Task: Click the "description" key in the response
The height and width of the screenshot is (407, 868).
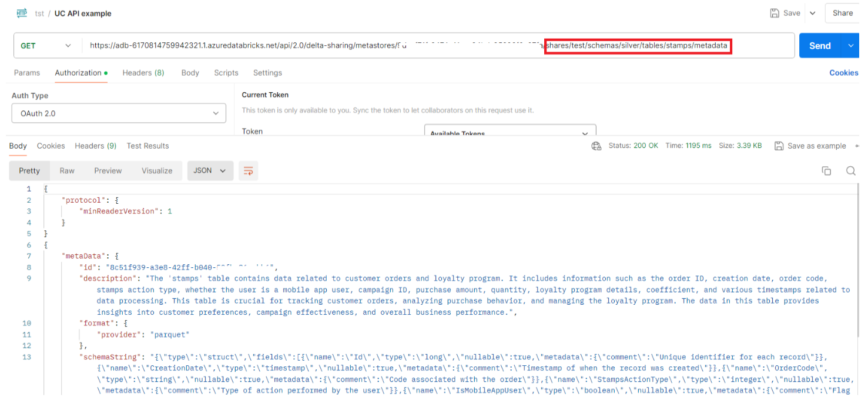Action: (108, 278)
